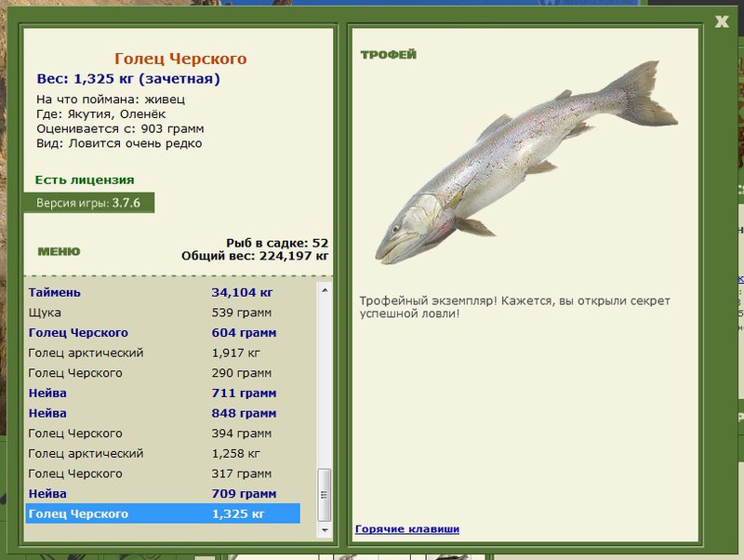This screenshot has height=560, width=744.
Task: Select the Голец арктический 1,917 кг row
Action: click(163, 353)
